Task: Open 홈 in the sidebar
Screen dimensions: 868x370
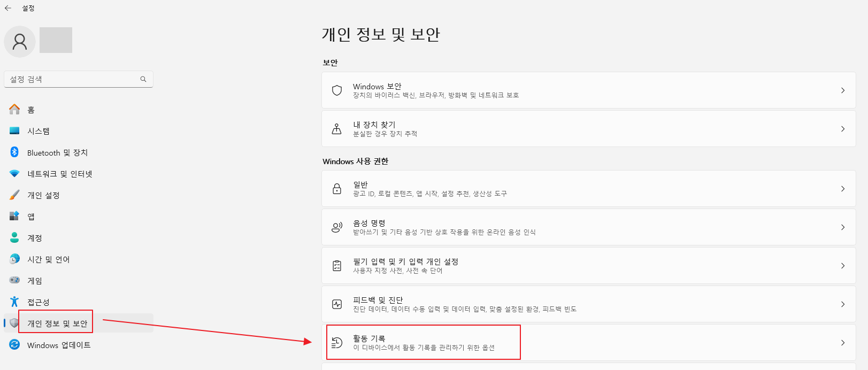Action: point(79,110)
